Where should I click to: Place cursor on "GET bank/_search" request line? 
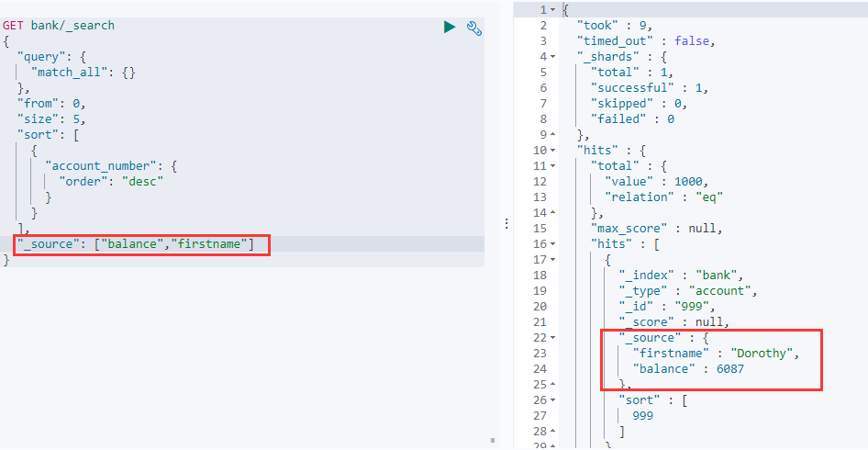click(59, 26)
